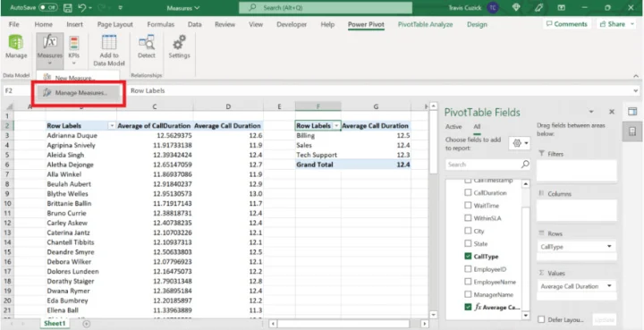644x330 pixels.
Task: Click the Name Box showing F2
Action: coord(17,90)
